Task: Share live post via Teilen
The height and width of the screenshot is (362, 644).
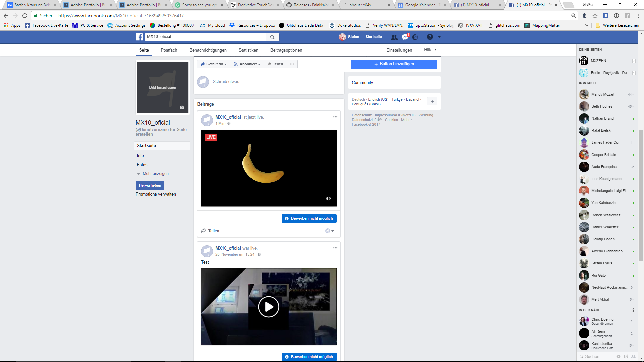Action: 210,231
